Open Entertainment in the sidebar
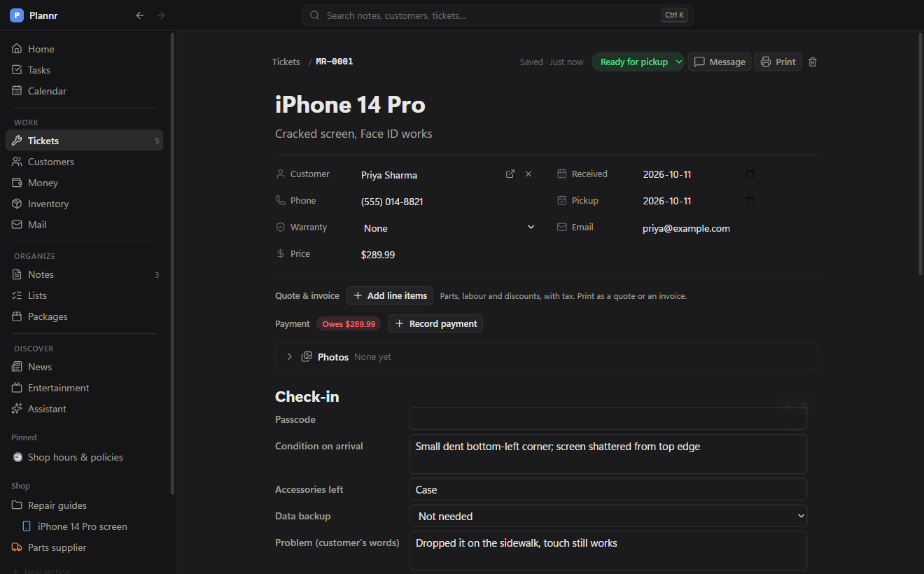924x574 pixels. (85, 388)
